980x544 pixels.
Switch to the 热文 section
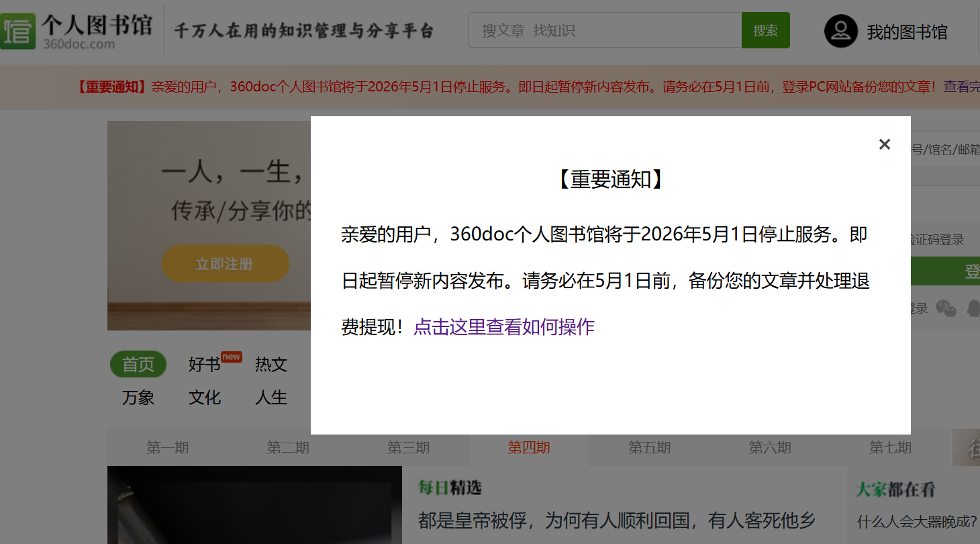coord(271,364)
